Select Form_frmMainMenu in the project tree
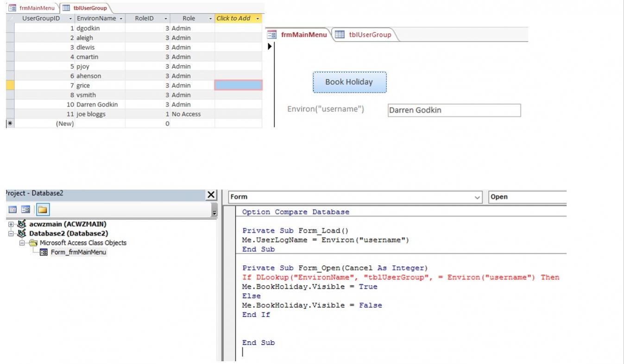Screen dimensions: 624x364 click(78, 252)
